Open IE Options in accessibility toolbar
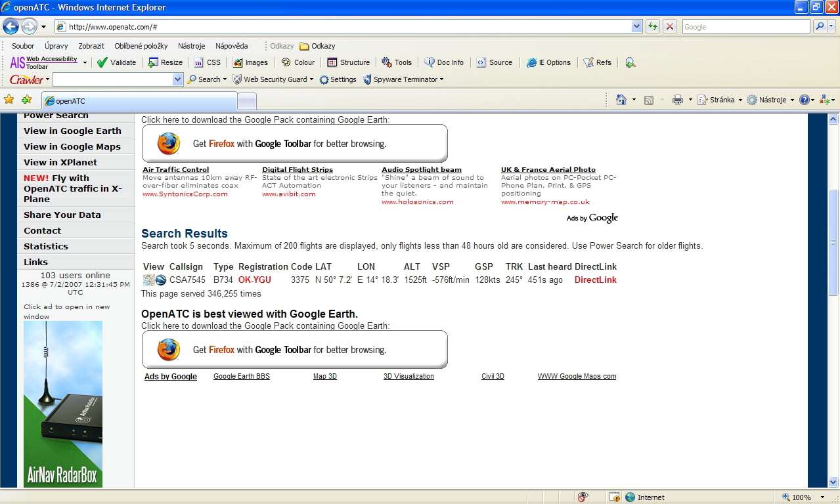This screenshot has width=840, height=504. (548, 62)
